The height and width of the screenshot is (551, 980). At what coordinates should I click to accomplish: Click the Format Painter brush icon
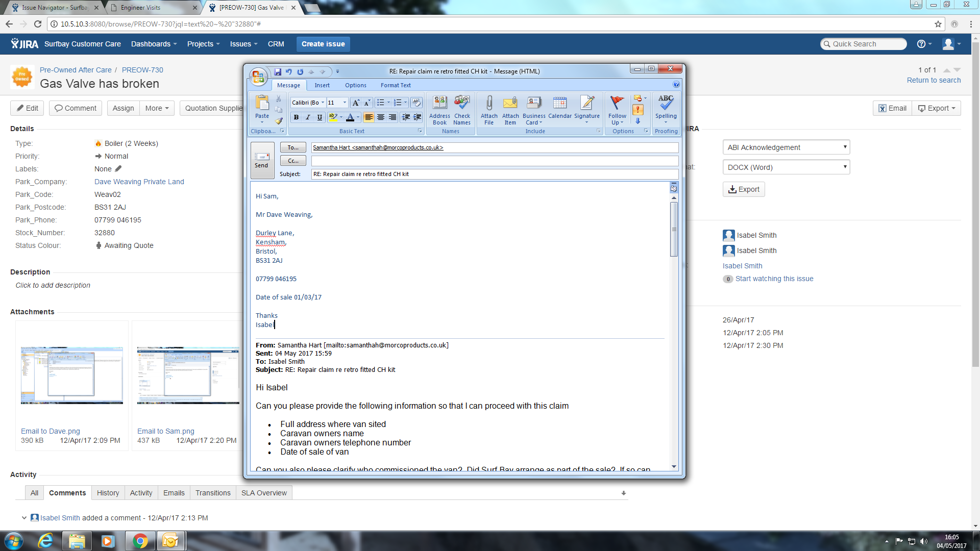click(x=279, y=121)
